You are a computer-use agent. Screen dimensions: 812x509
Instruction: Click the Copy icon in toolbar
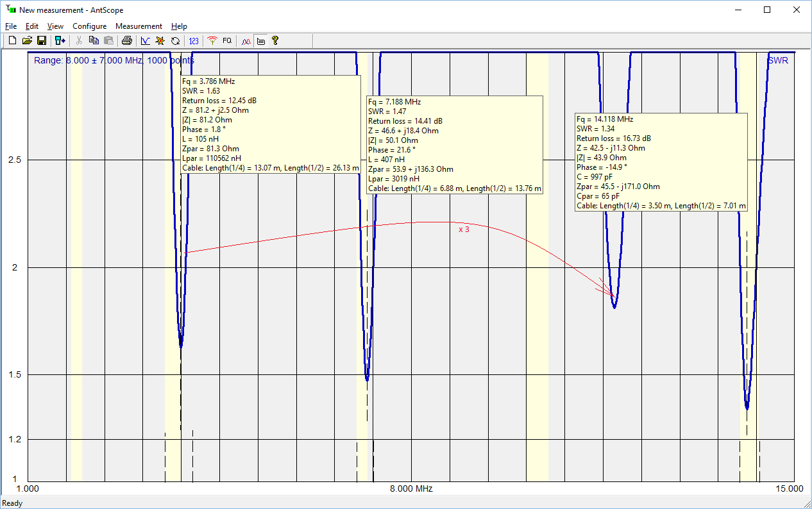point(94,41)
